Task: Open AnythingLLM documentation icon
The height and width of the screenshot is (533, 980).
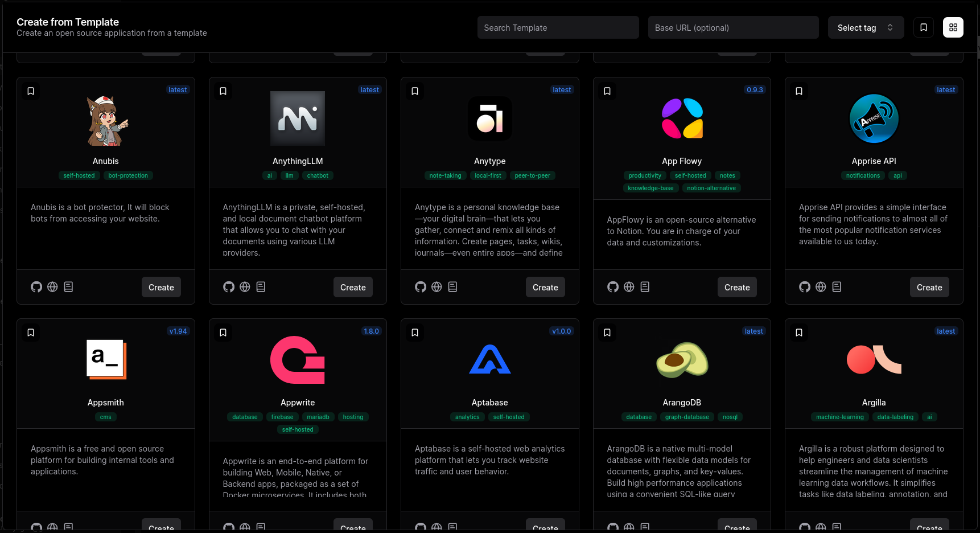Action: coord(261,287)
